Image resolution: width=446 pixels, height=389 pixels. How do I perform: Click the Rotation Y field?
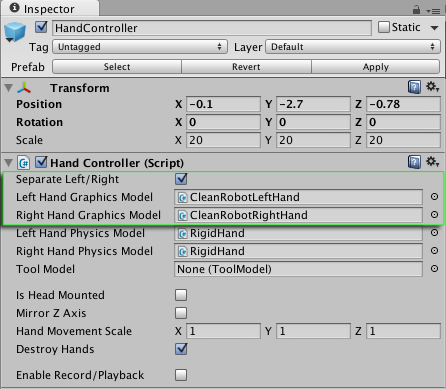coord(313,122)
